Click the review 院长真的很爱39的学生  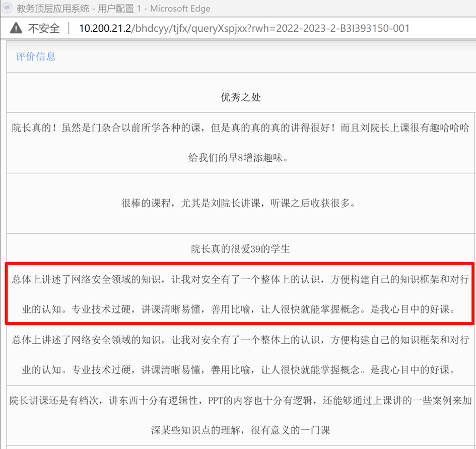point(240,249)
